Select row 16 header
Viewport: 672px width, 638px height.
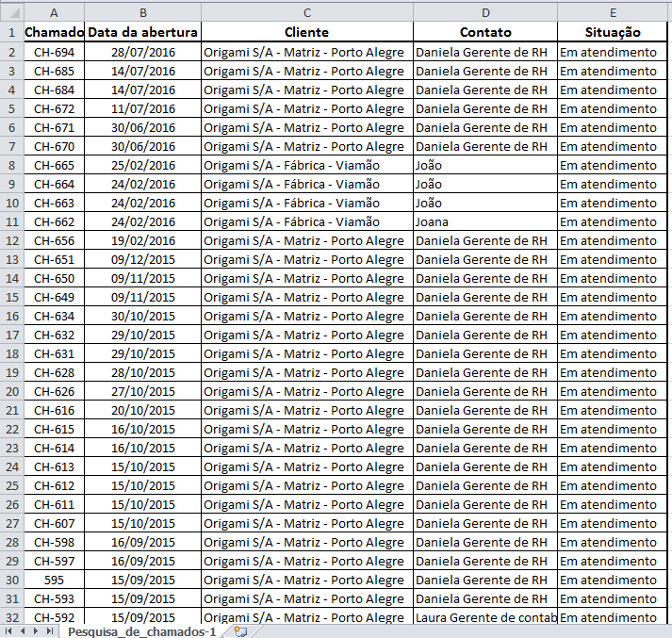(x=12, y=317)
